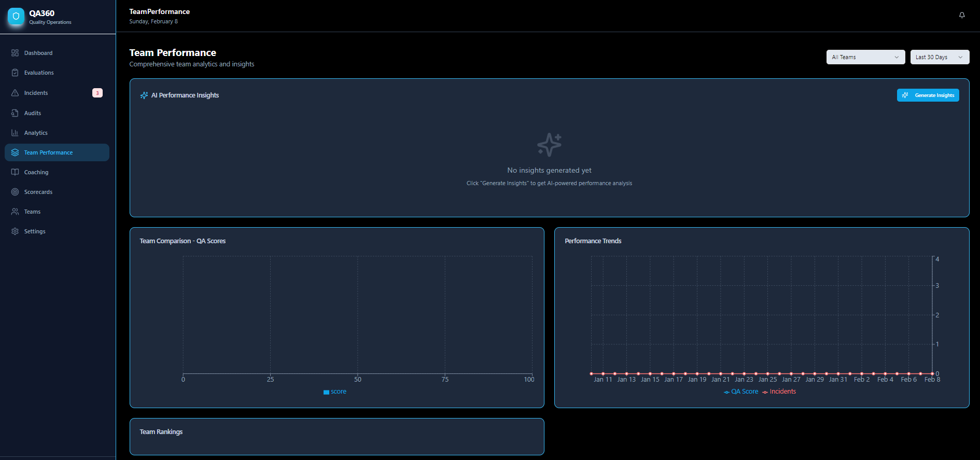
Task: Click Team Comparison - QA Scores heading
Action: tap(183, 241)
